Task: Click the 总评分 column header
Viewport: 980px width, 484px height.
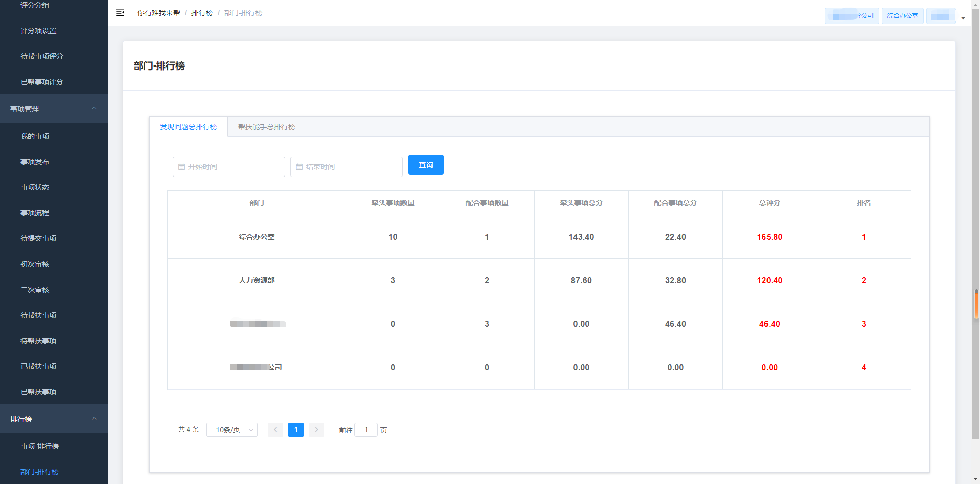Action: click(x=770, y=203)
